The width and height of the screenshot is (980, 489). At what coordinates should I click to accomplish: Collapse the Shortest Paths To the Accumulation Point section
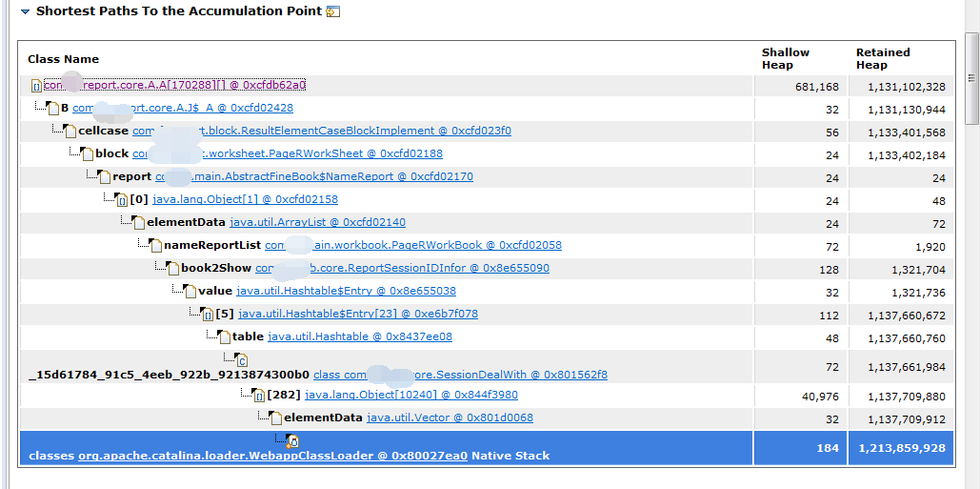[x=25, y=11]
